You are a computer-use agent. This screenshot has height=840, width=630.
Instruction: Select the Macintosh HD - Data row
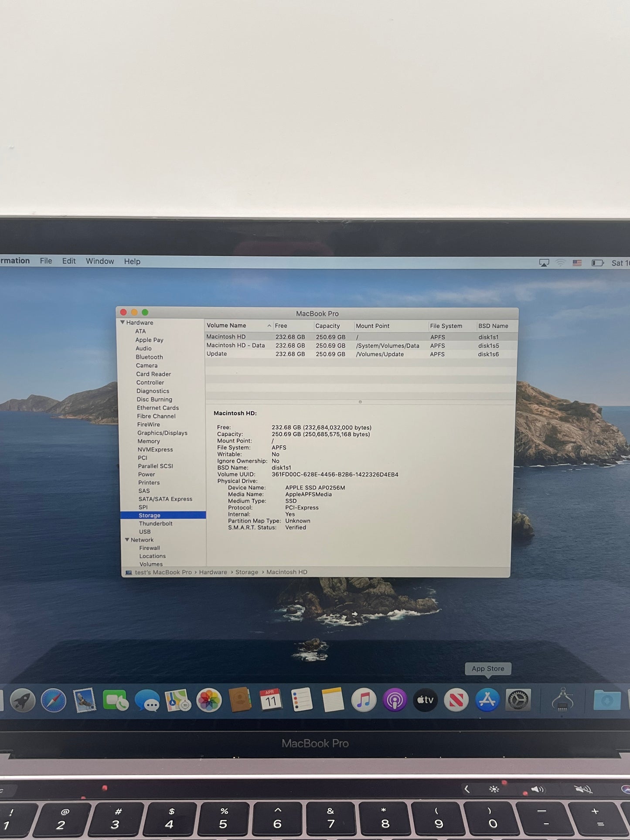click(361, 345)
